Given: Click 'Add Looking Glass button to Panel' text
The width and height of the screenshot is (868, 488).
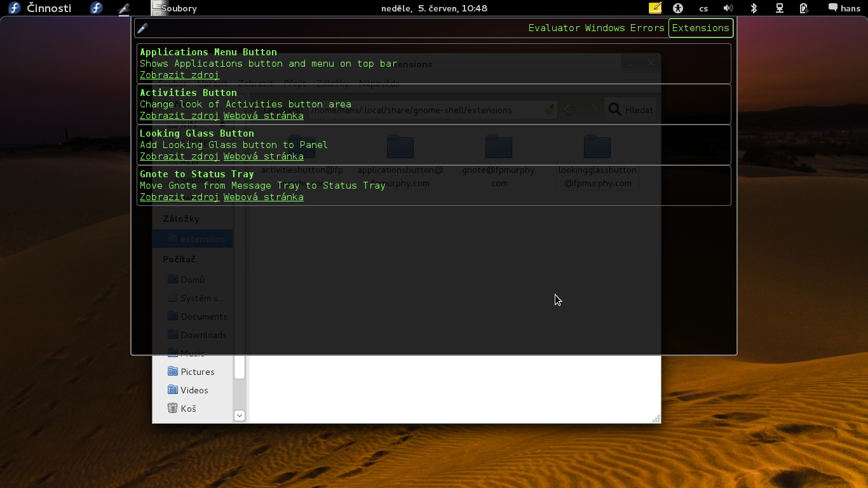Looking at the screenshot, I should click(234, 145).
